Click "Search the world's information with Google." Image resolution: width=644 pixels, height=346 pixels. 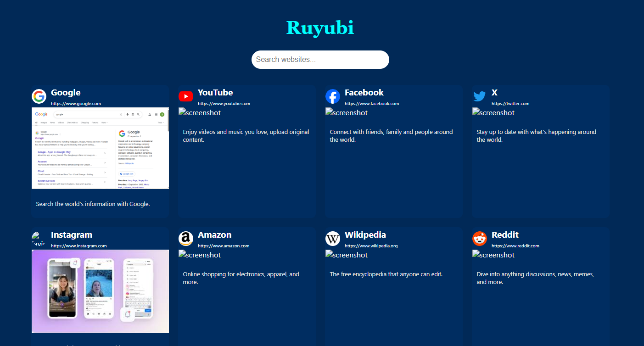pyautogui.click(x=93, y=204)
